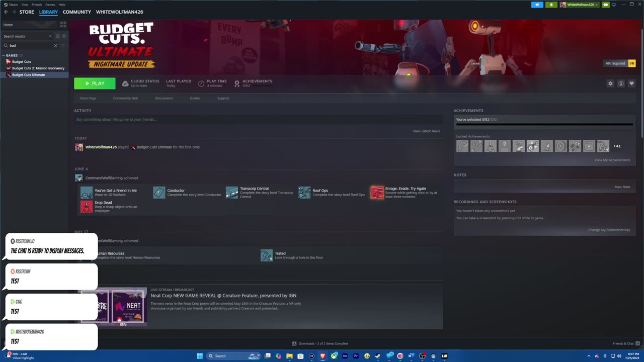Open the Enrage. Evade. Try Again achievement
This screenshot has height=362, width=644.
pos(377,193)
